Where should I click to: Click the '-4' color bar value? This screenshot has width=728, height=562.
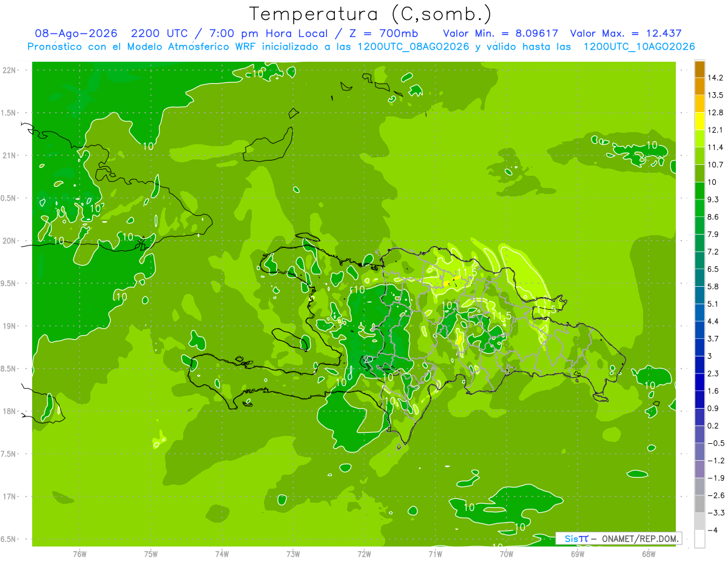[713, 530]
